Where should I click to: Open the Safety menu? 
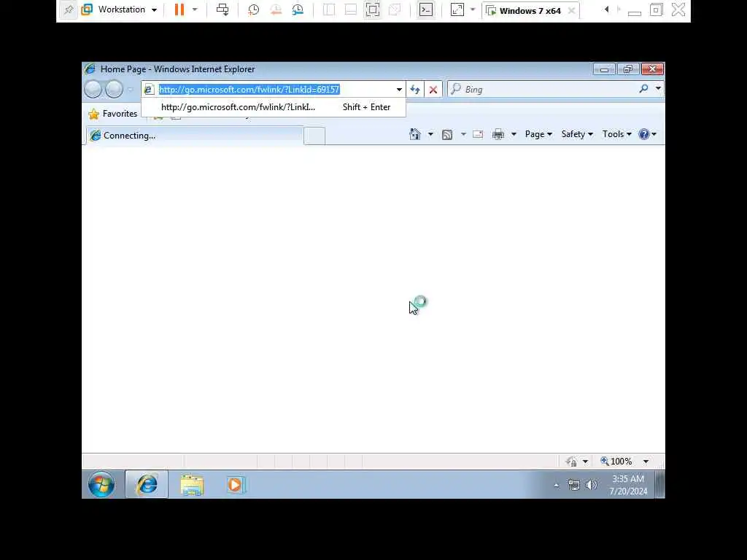577,134
